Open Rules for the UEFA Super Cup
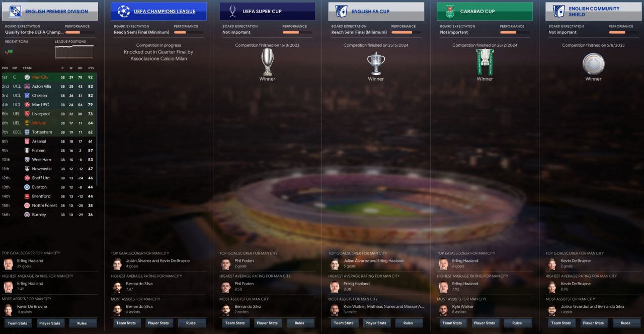This screenshot has height=334, width=644. [299, 323]
